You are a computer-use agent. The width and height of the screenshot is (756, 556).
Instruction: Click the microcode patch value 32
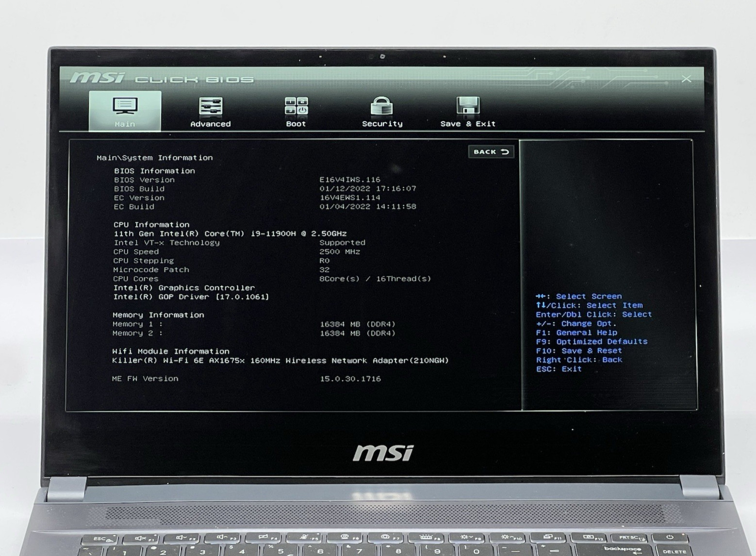click(x=324, y=270)
